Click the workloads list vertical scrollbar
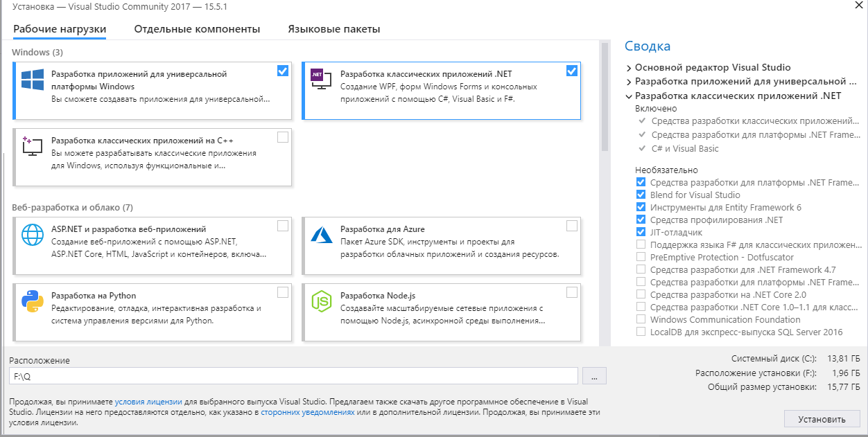The height and width of the screenshot is (437, 868). [x=604, y=97]
